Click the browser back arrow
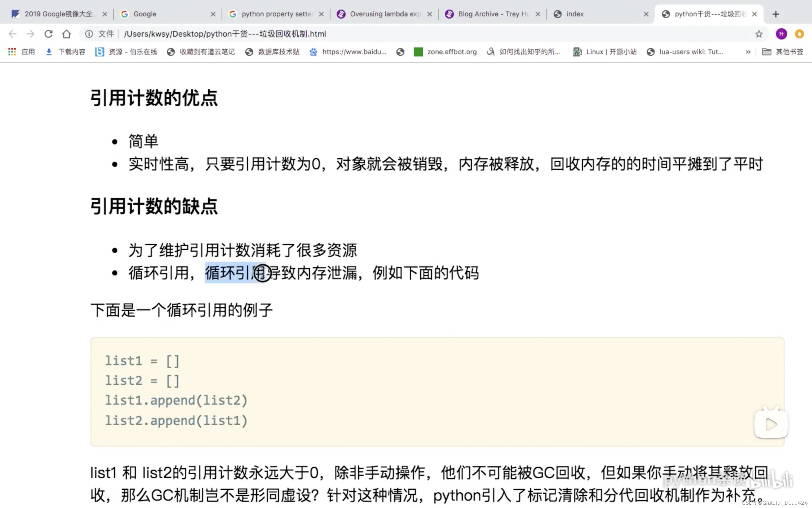Viewport: 812px width, 508px height. click(x=12, y=34)
